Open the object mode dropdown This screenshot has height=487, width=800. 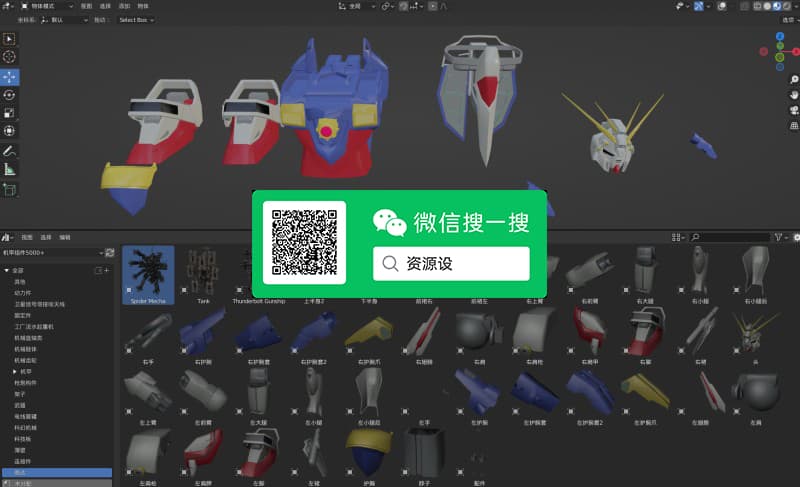(47, 6)
